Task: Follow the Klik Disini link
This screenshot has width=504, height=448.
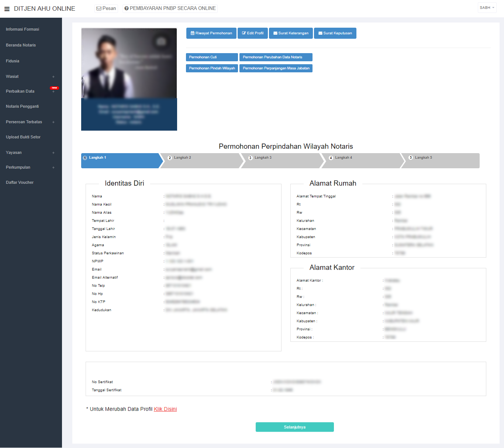Action: point(165,409)
